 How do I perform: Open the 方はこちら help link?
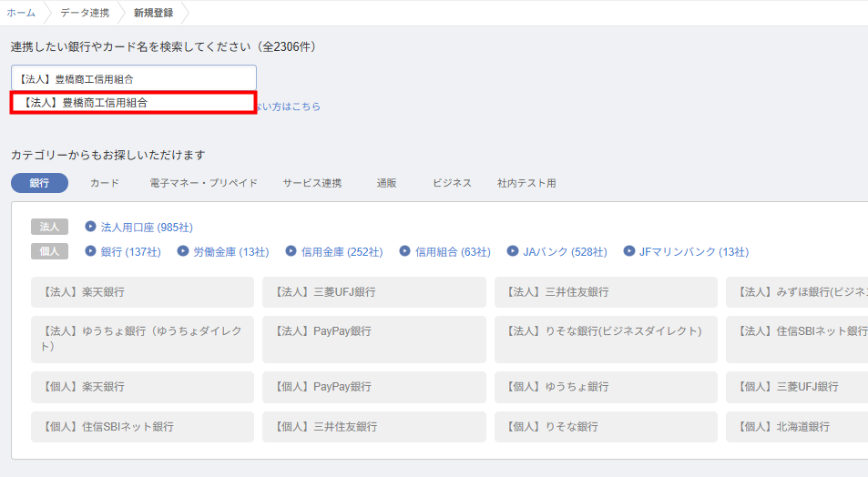pos(289,107)
